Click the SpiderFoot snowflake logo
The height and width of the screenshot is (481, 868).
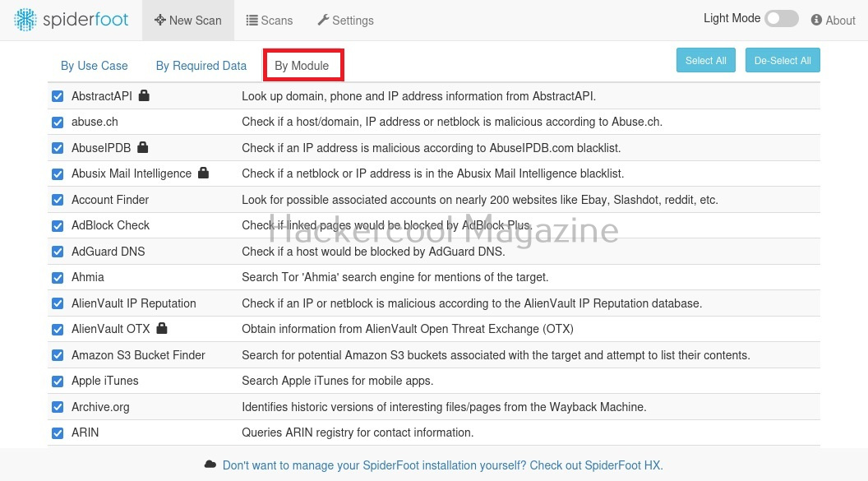(25, 20)
